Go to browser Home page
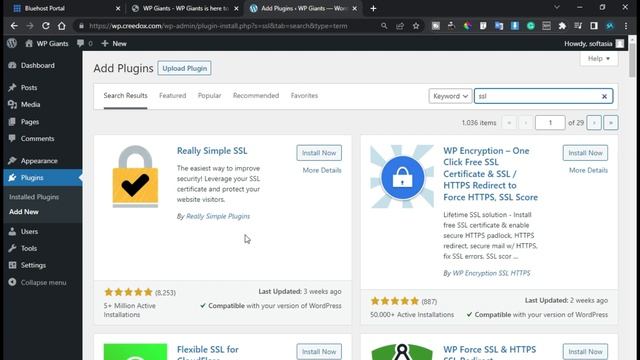The height and width of the screenshot is (360, 640). pos(62,26)
